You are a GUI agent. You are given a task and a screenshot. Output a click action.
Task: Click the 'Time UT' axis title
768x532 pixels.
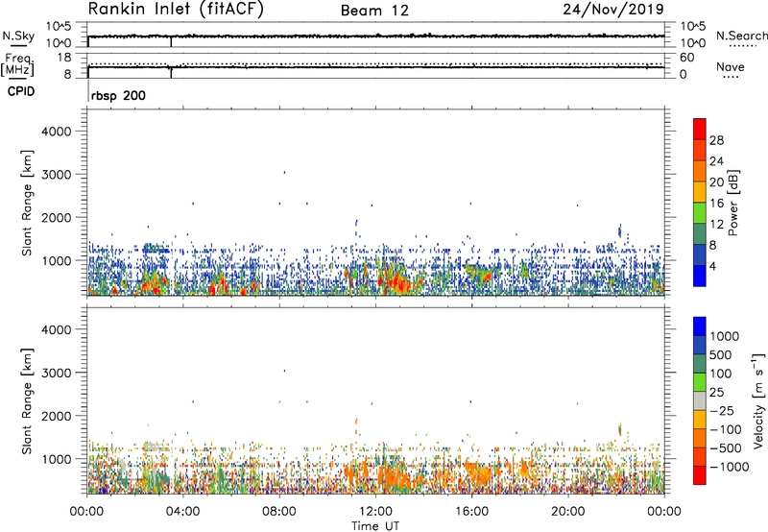tap(375, 526)
